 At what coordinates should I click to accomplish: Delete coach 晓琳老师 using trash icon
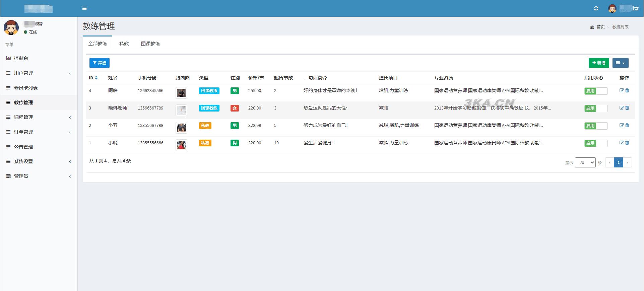click(x=627, y=108)
